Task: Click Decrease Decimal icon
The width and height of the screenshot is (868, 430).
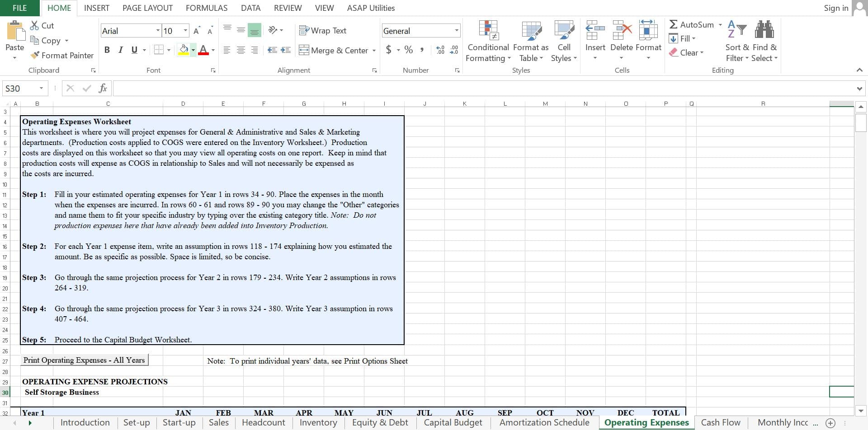Action: 454,50
